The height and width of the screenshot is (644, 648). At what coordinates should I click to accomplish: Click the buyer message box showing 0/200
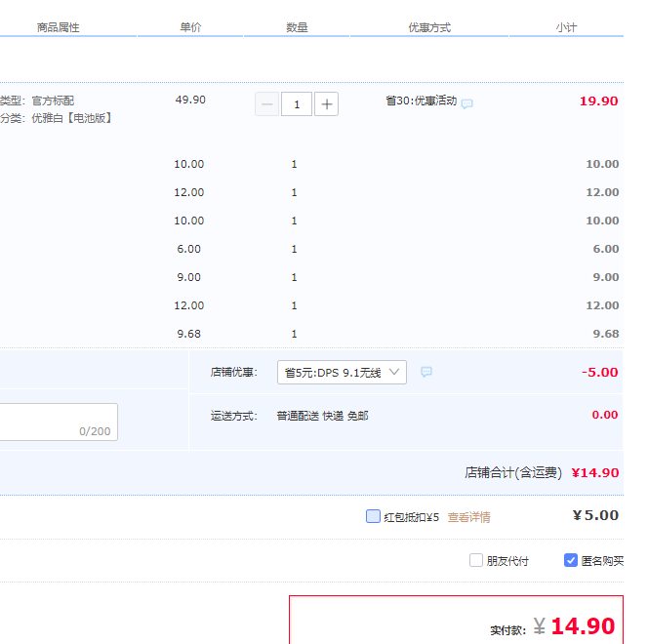point(59,422)
